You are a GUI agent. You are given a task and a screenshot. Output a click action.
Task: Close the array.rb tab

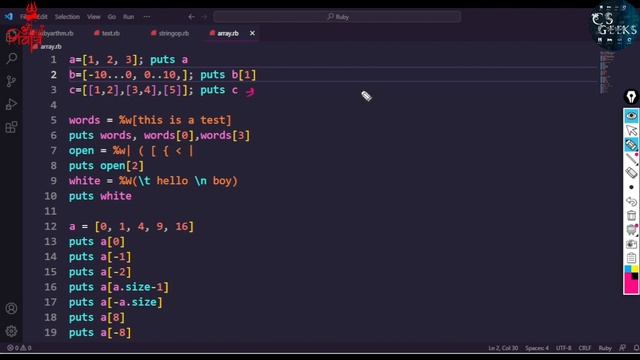[252, 33]
